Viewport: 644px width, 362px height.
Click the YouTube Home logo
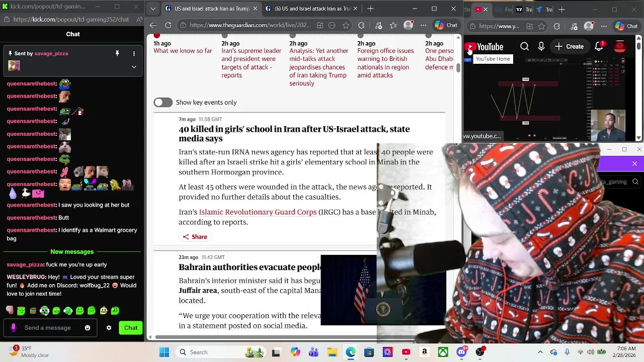tap(484, 47)
